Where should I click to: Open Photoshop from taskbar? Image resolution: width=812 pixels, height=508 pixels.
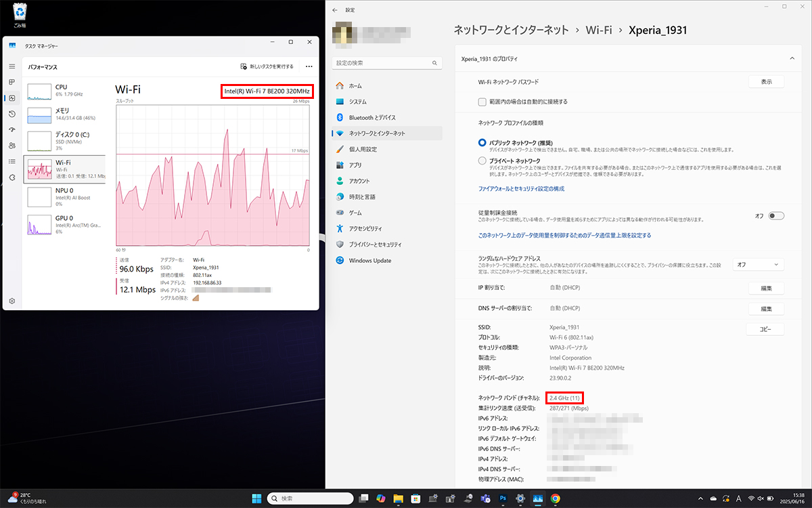pos(503,499)
